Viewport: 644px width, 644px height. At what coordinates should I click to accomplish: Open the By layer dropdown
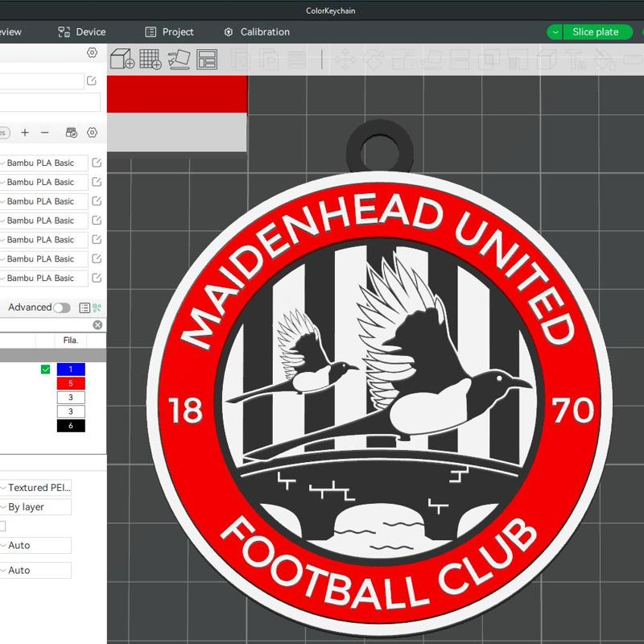pyautogui.click(x=36, y=506)
